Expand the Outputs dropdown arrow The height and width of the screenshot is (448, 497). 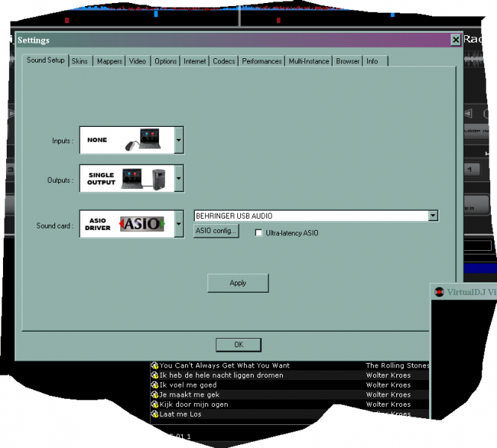179,178
